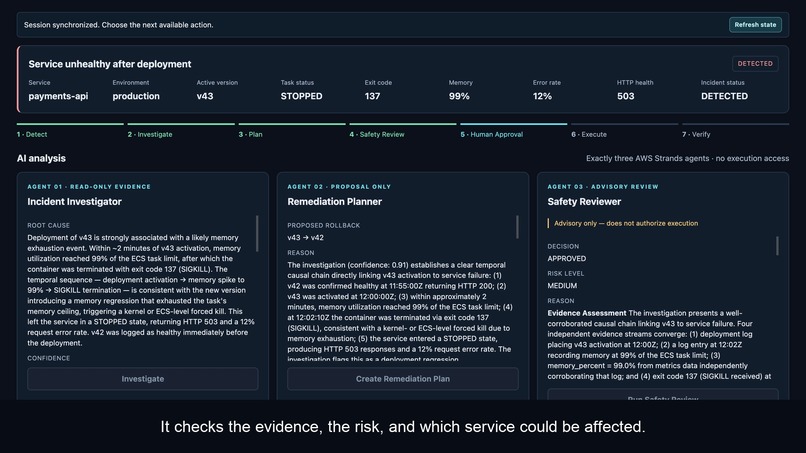The image size is (806, 453).
Task: Select the 1 · Detect step
Action: (70, 131)
